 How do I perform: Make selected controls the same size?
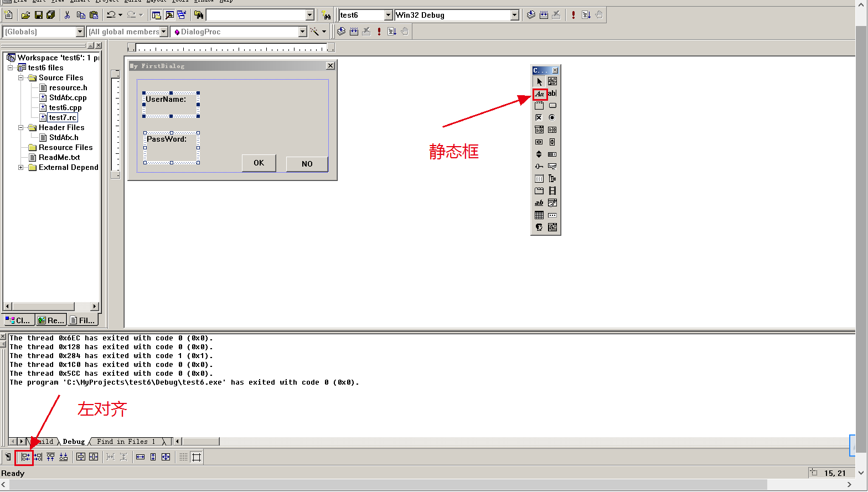point(166,457)
